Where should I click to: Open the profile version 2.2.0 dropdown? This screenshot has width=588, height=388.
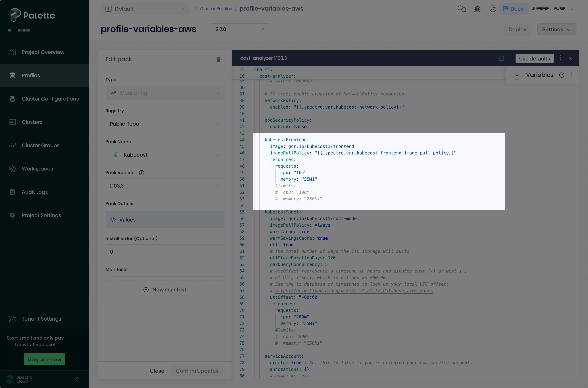tap(239, 29)
